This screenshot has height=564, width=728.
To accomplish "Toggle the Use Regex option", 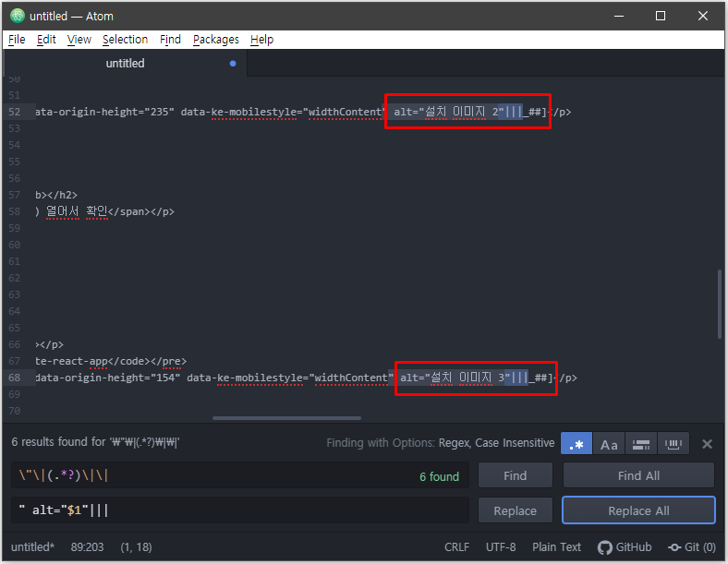I will pyautogui.click(x=576, y=443).
